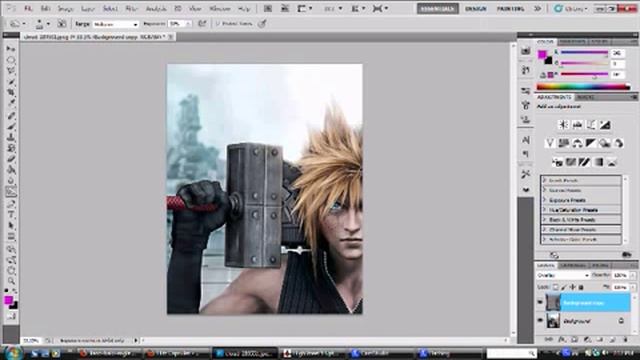640x360 pixels.
Task: Open the File menu
Action: click(x=28, y=9)
